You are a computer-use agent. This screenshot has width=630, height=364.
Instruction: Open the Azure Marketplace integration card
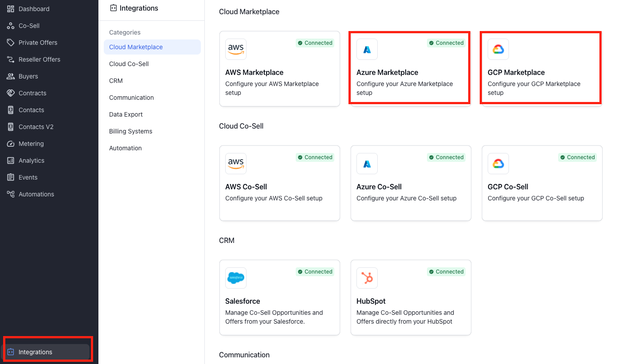tap(411, 69)
